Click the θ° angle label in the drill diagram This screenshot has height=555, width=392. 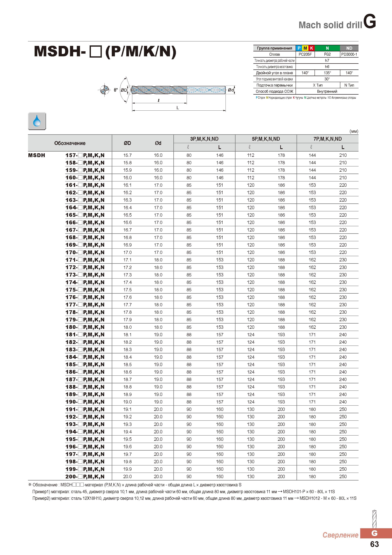click(x=116, y=90)
